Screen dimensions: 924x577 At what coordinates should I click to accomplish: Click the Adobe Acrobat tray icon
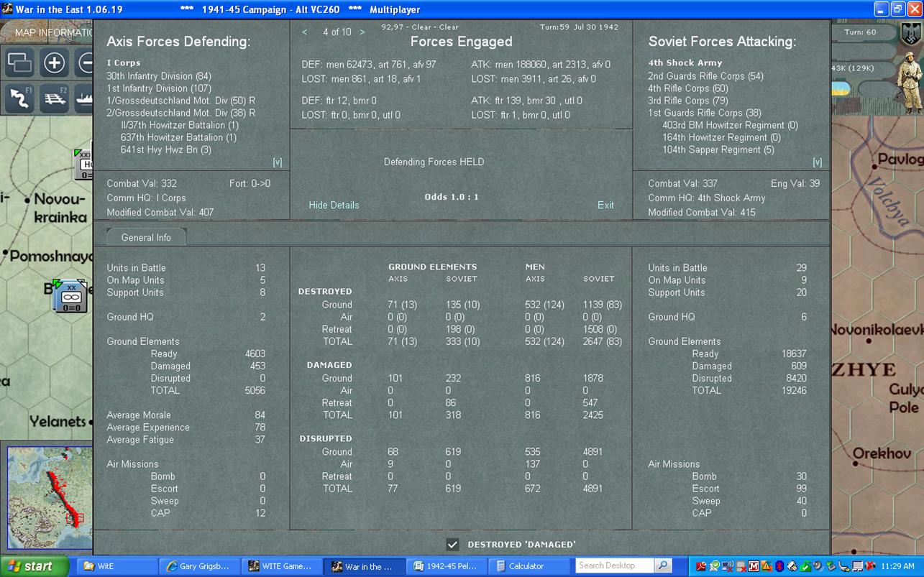(701, 566)
